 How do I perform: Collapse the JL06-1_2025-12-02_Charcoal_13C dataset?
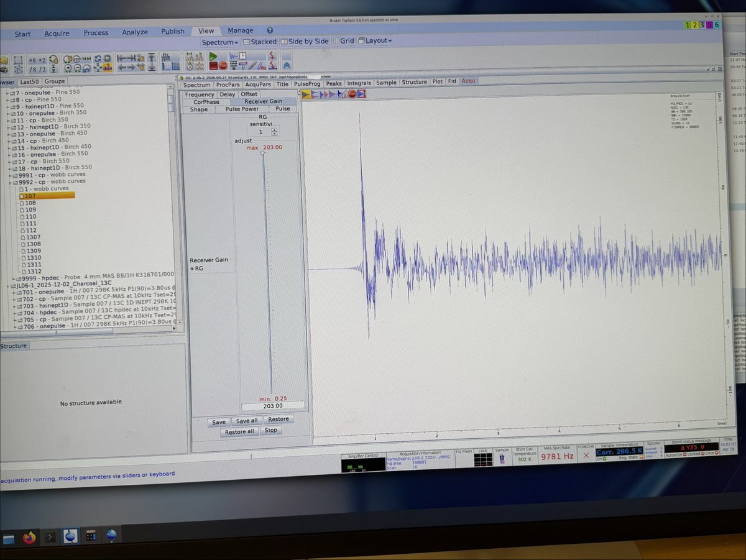pyautogui.click(x=7, y=285)
